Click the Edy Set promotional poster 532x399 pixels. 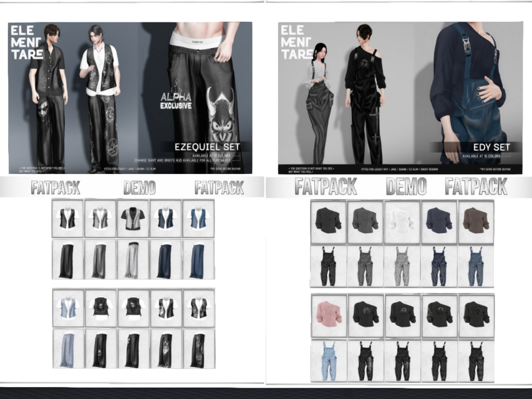(x=400, y=98)
